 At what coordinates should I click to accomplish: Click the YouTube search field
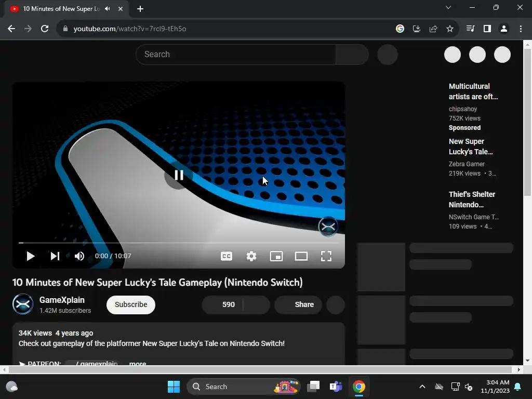[x=236, y=54]
